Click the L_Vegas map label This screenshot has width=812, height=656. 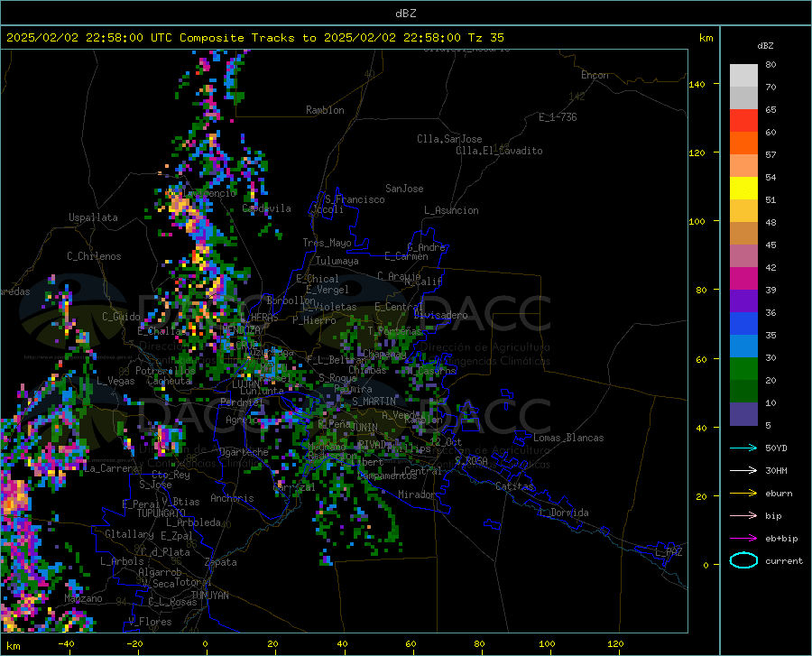115,381
